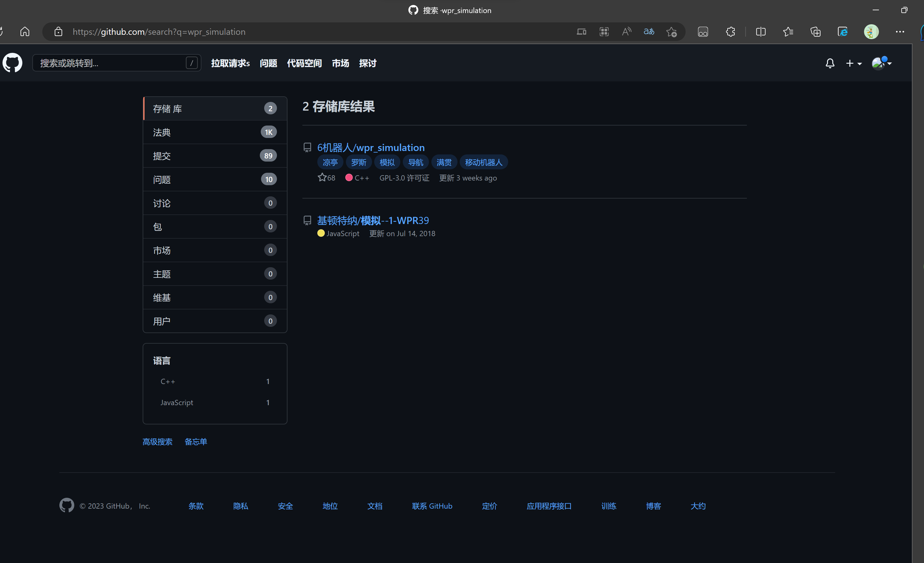Click the 罗斯 topic tag
Viewport: 924px width, 563px height.
(358, 162)
